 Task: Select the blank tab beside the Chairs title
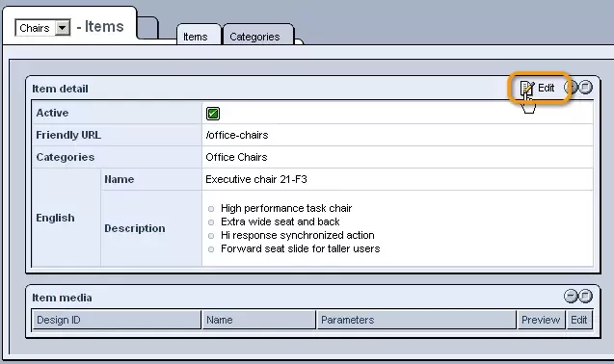point(148,28)
